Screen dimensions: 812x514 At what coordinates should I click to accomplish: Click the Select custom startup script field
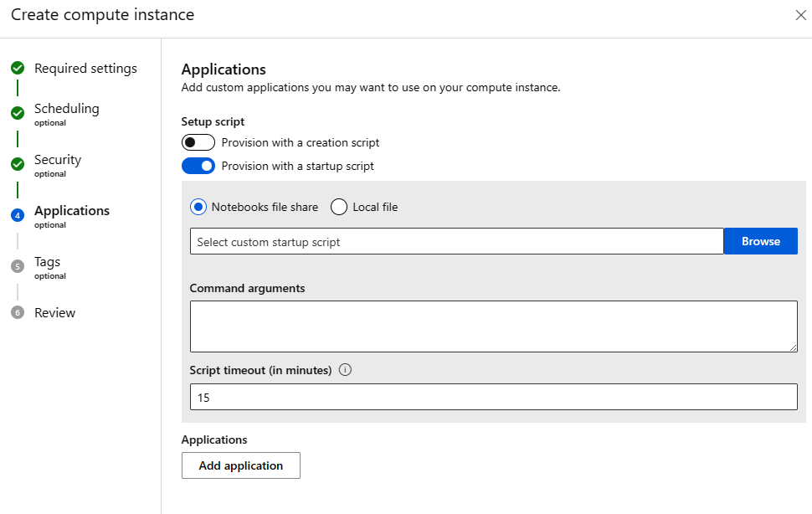(x=456, y=241)
